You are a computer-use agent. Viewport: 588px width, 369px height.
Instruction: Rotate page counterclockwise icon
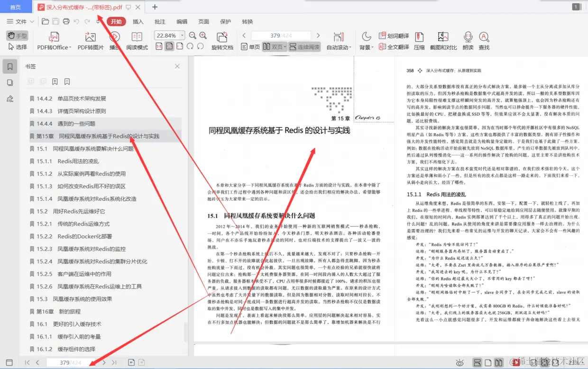click(201, 46)
